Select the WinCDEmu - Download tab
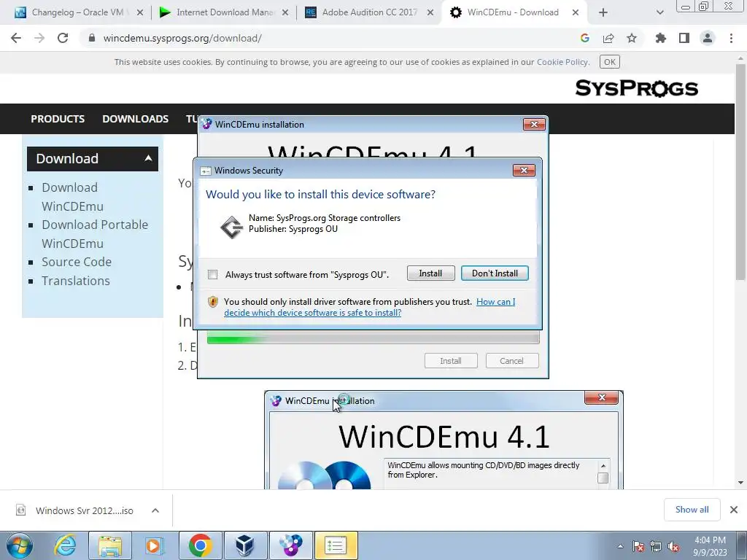Image resolution: width=747 pixels, height=560 pixels. [512, 12]
